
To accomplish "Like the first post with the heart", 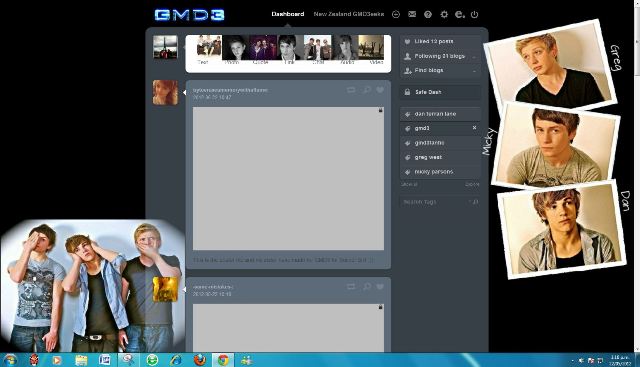I will click(380, 90).
